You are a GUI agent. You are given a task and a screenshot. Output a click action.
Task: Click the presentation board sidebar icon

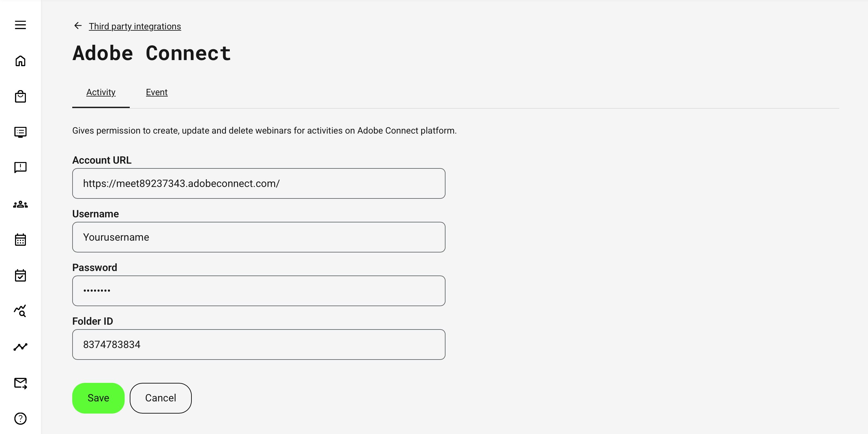click(x=20, y=132)
